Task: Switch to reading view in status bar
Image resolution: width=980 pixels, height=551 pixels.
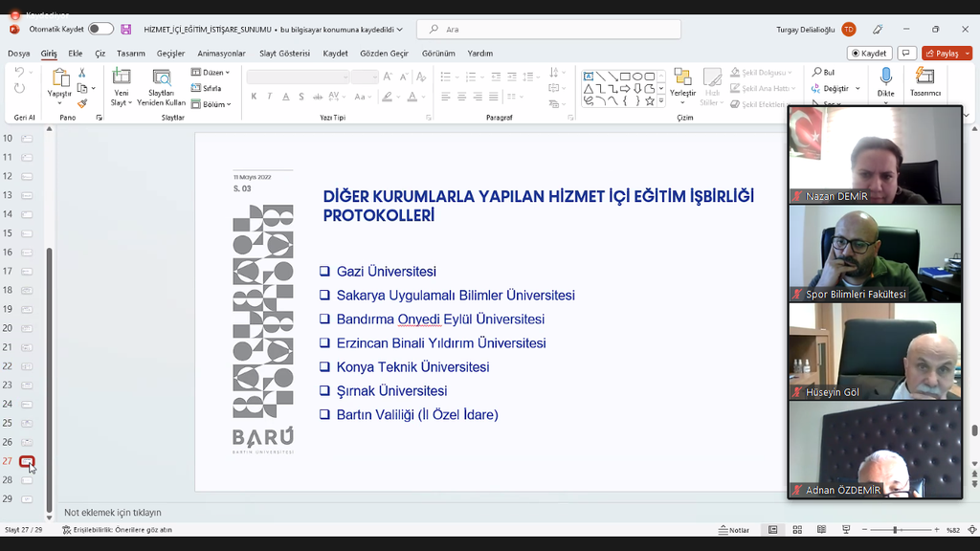Action: click(821, 530)
